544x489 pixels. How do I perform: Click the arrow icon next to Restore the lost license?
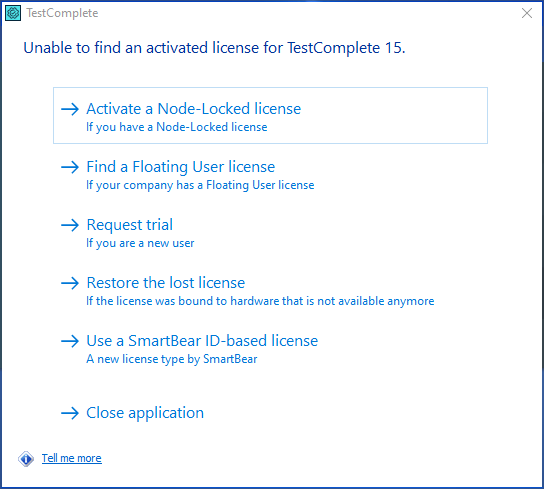[x=70, y=283]
